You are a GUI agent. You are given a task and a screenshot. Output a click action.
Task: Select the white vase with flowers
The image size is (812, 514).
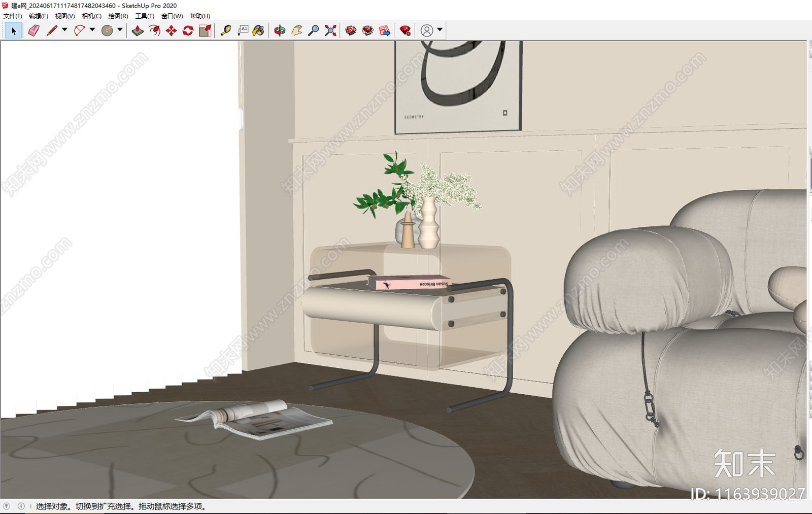click(429, 222)
